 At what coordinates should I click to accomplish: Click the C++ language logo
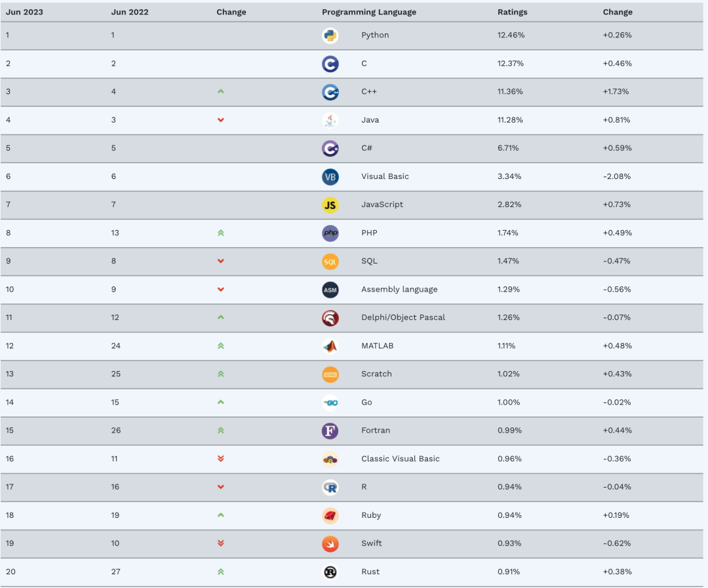(x=330, y=92)
